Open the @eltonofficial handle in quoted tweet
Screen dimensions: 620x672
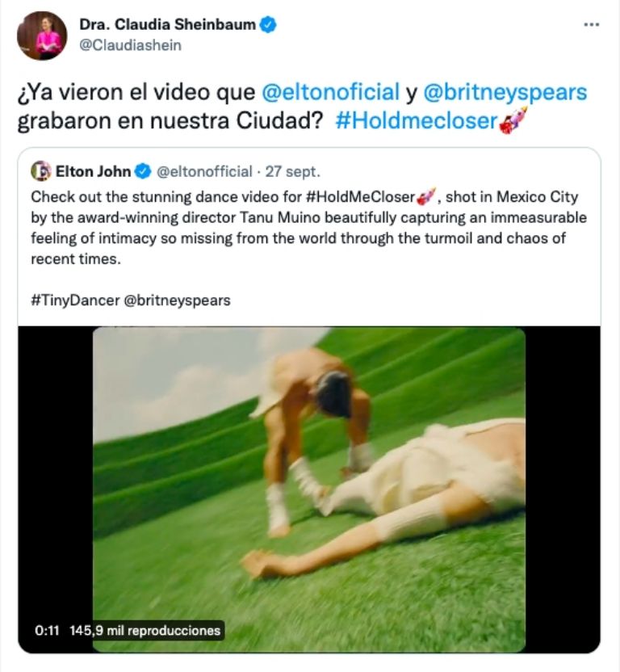point(204,171)
